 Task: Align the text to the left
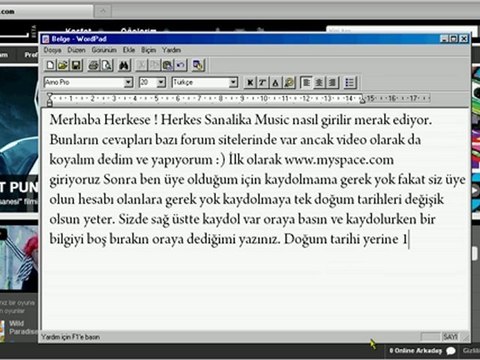pyautogui.click(x=306, y=82)
